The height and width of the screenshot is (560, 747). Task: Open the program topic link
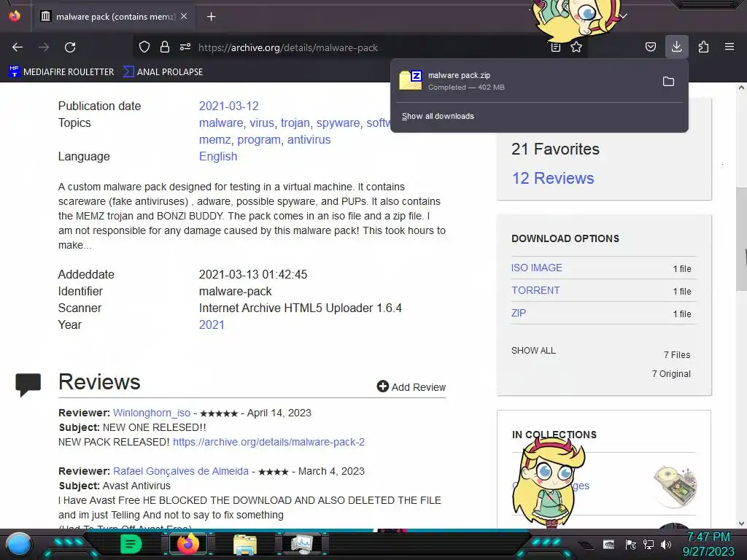coord(259,139)
